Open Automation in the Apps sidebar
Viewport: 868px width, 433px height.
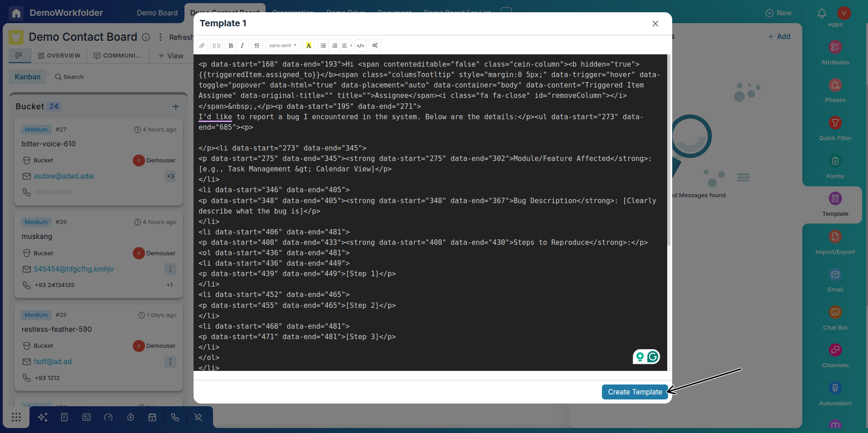click(835, 394)
